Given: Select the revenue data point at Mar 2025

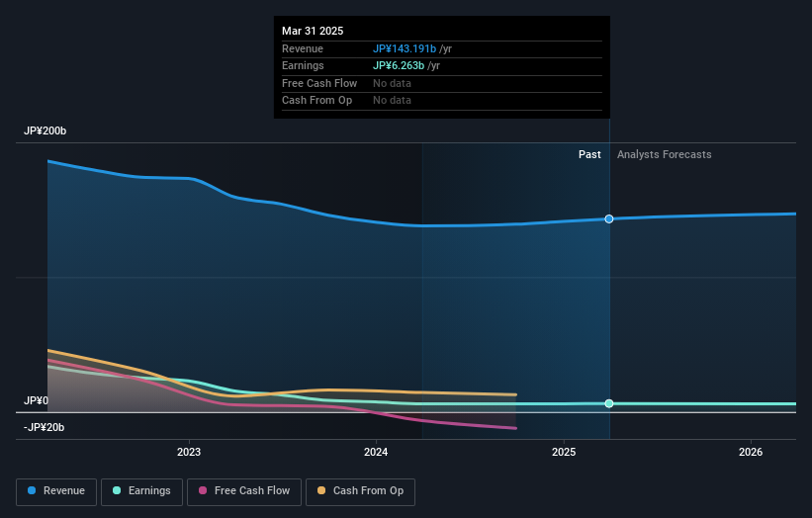Looking at the screenshot, I should pyautogui.click(x=609, y=218).
